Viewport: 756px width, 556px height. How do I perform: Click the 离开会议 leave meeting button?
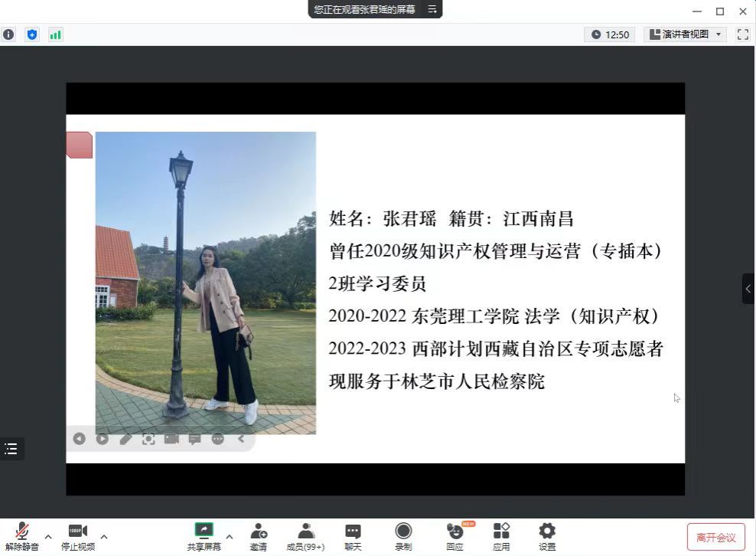coord(715,538)
